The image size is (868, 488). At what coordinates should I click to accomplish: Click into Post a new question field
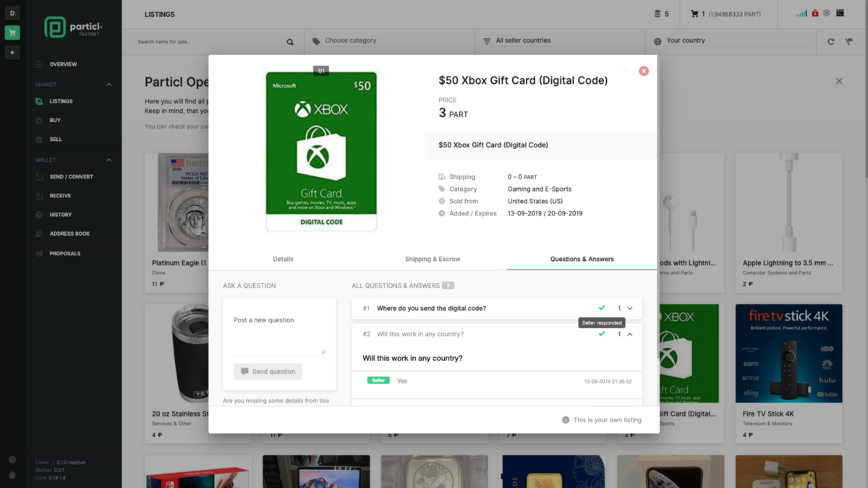(x=279, y=333)
